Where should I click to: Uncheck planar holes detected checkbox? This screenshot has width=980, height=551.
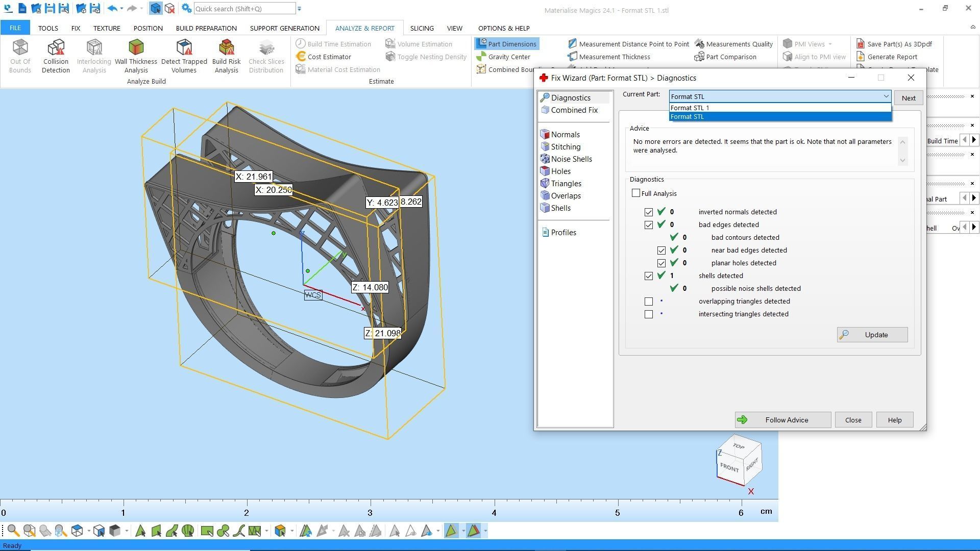point(661,263)
